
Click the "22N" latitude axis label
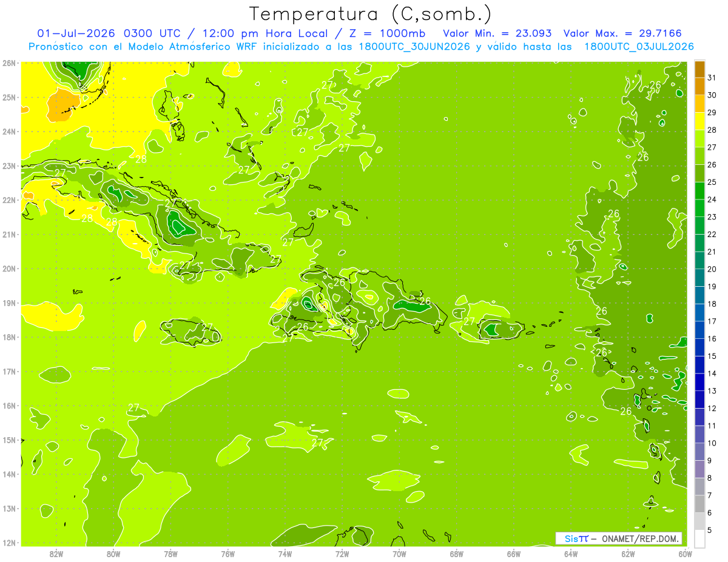point(8,200)
